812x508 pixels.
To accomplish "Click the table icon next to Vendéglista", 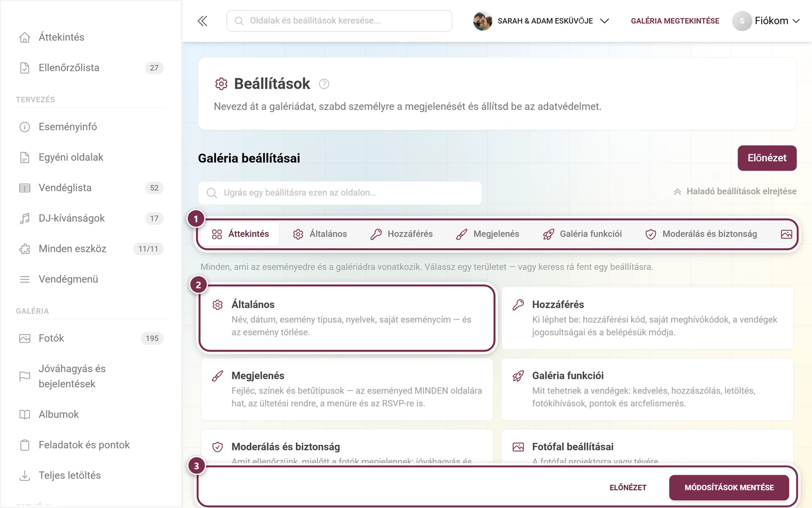I will pos(25,188).
